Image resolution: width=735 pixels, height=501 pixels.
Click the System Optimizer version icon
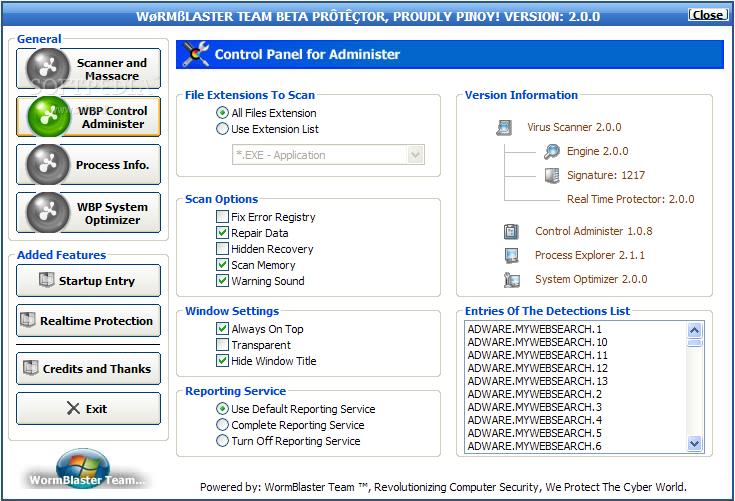pyautogui.click(x=512, y=280)
